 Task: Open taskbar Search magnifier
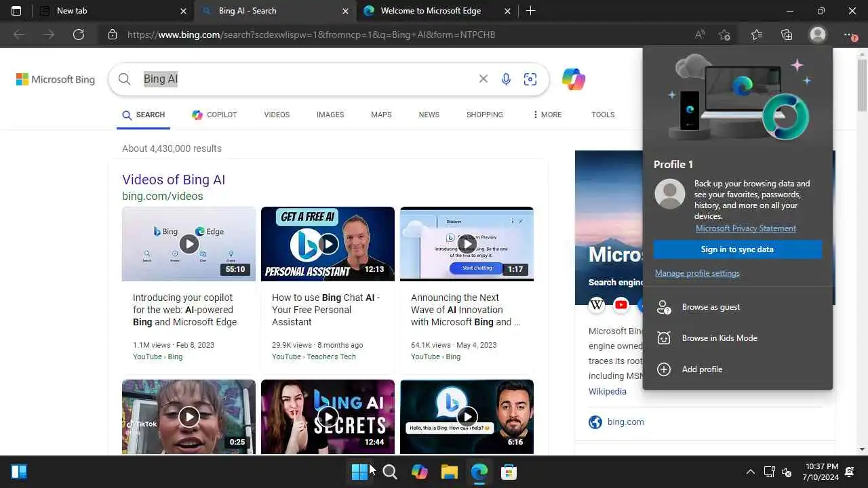coord(390,472)
